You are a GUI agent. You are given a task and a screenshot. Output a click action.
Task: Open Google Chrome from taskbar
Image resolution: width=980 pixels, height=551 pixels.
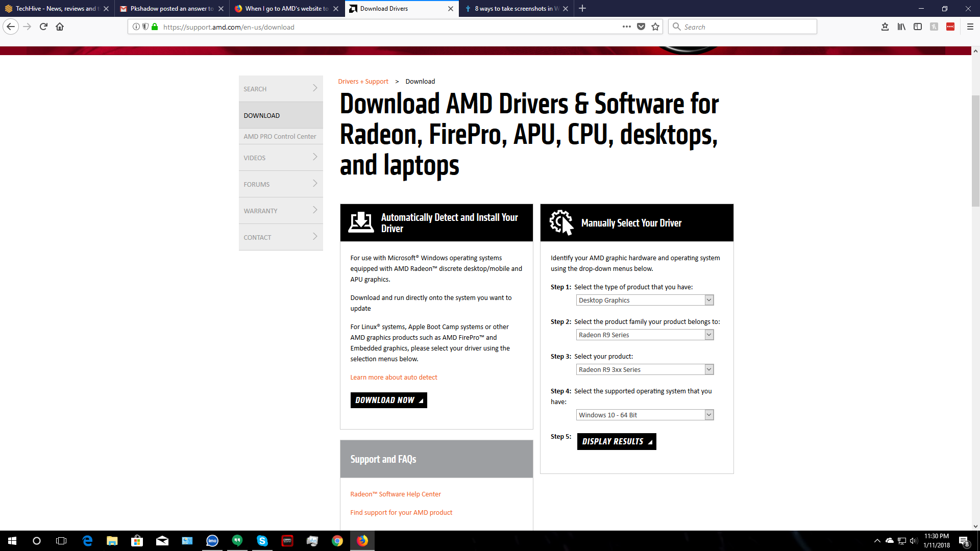pos(337,541)
